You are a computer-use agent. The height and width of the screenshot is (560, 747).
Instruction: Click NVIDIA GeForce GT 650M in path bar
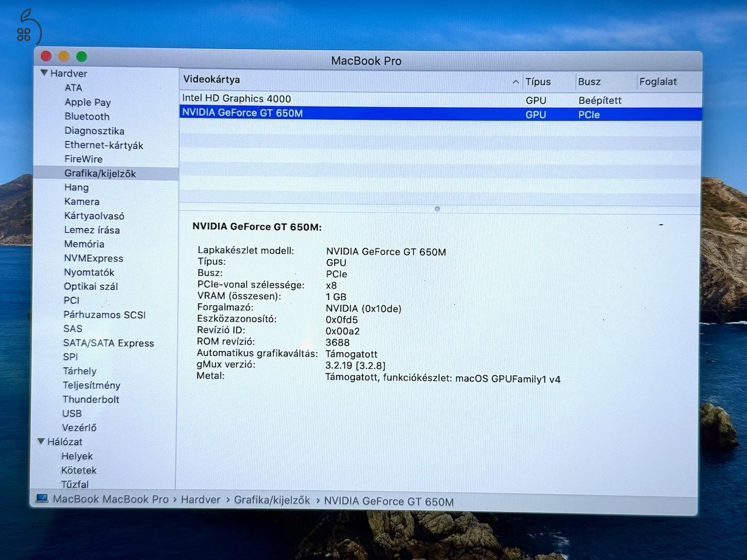point(389,502)
